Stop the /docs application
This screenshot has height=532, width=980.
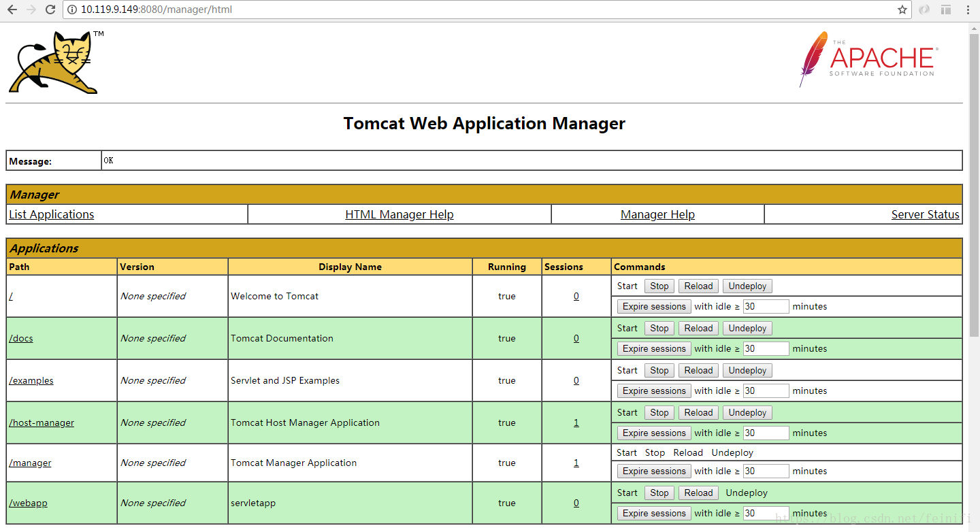(659, 329)
